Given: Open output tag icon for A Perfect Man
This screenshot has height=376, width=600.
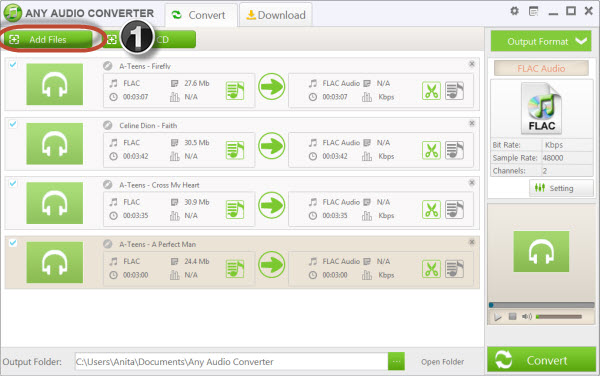Looking at the screenshot, I should click(455, 269).
